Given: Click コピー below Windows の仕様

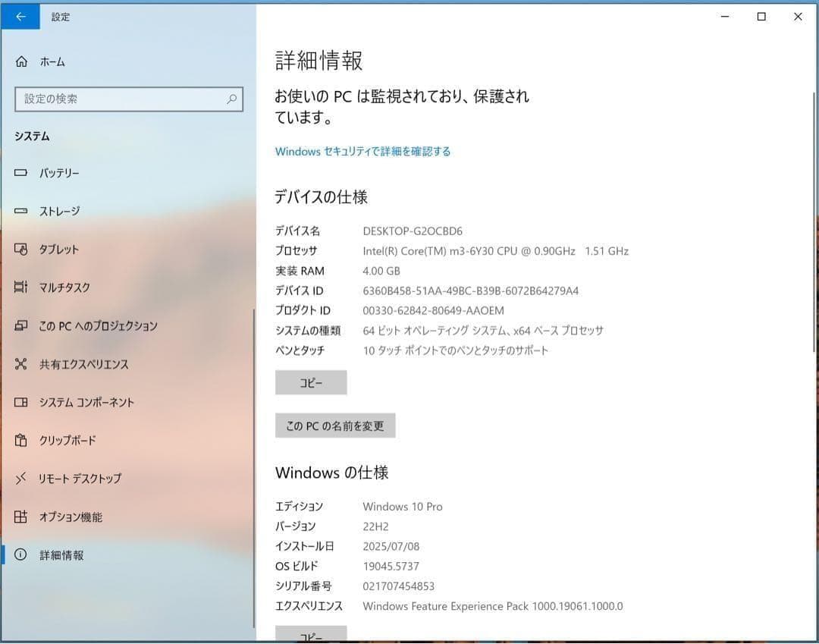Looking at the screenshot, I should (311, 634).
